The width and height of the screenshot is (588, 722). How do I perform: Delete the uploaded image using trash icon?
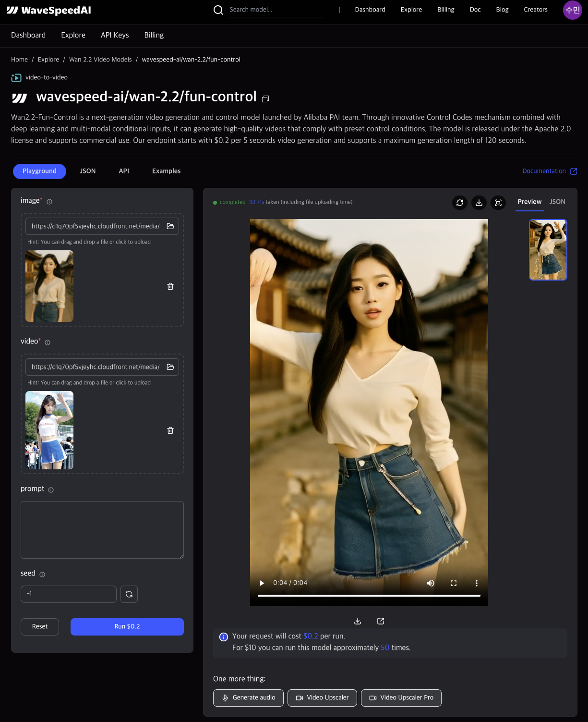170,286
